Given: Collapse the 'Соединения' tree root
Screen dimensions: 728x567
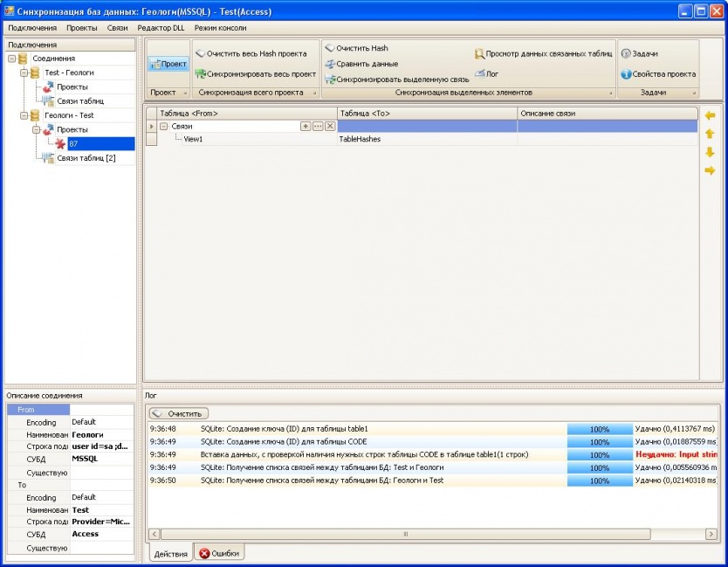Looking at the screenshot, I should (x=11, y=59).
